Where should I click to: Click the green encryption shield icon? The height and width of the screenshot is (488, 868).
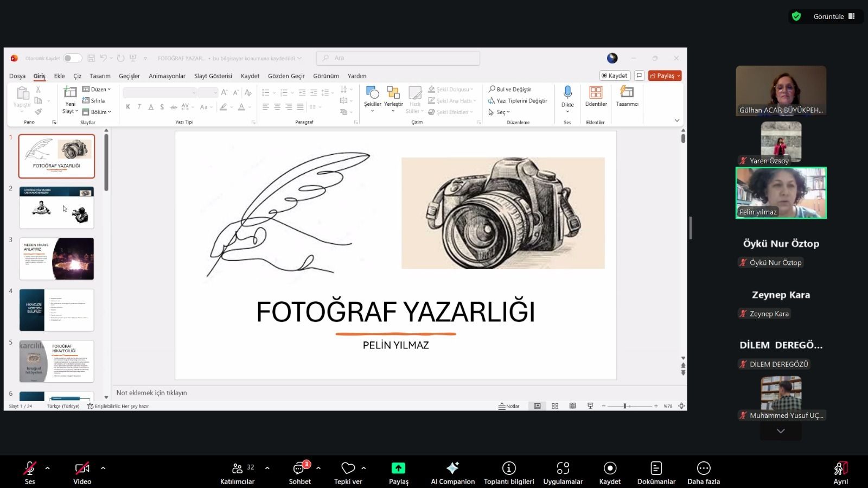click(796, 16)
